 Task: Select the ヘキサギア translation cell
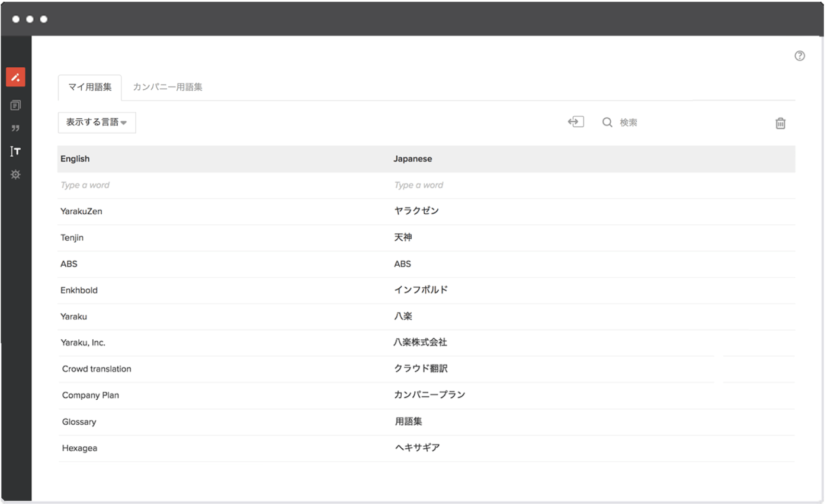click(x=417, y=448)
